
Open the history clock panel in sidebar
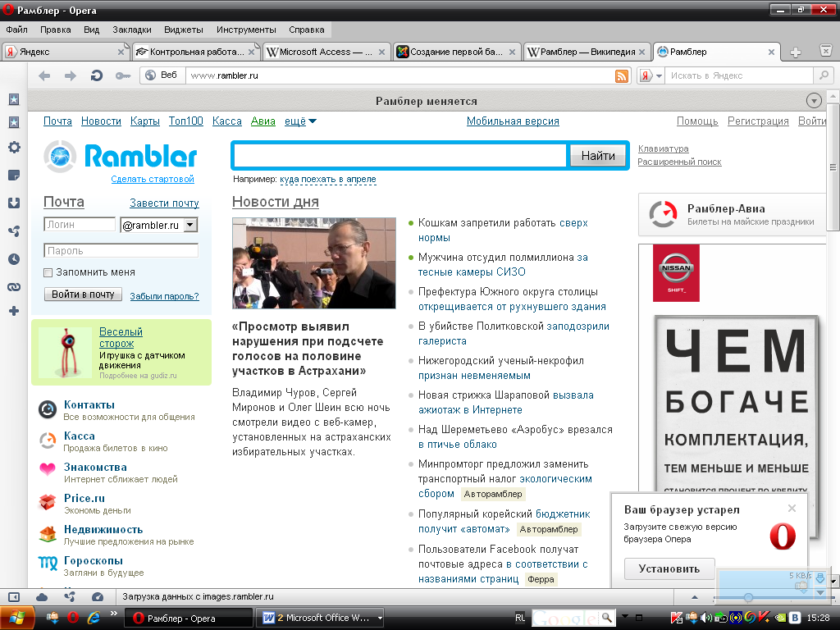click(x=14, y=259)
